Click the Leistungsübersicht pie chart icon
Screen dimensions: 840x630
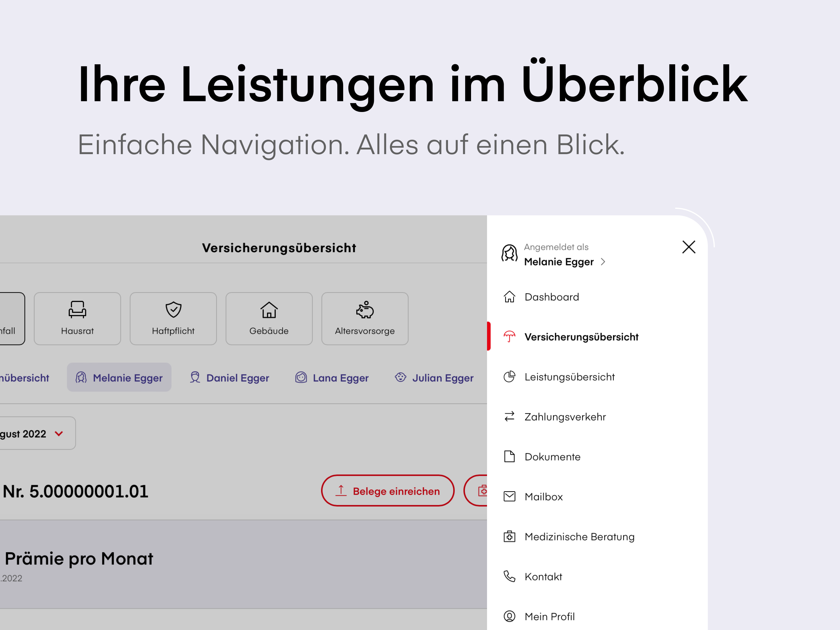point(509,377)
